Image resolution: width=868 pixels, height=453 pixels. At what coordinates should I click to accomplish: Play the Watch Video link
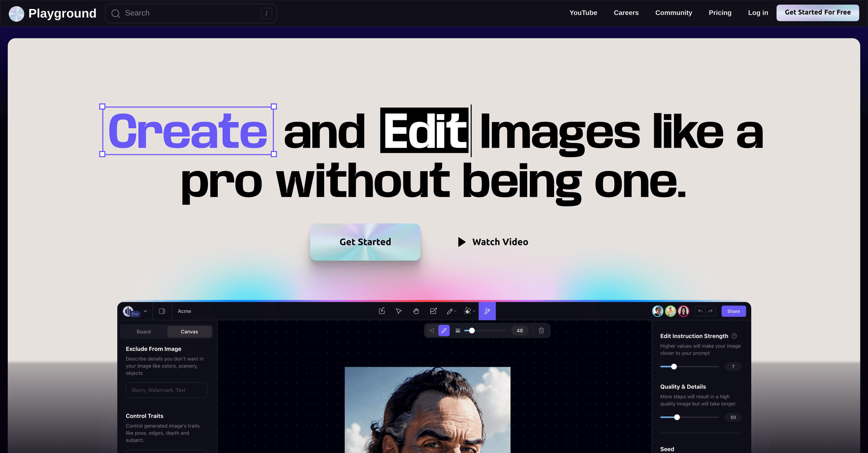tap(493, 242)
